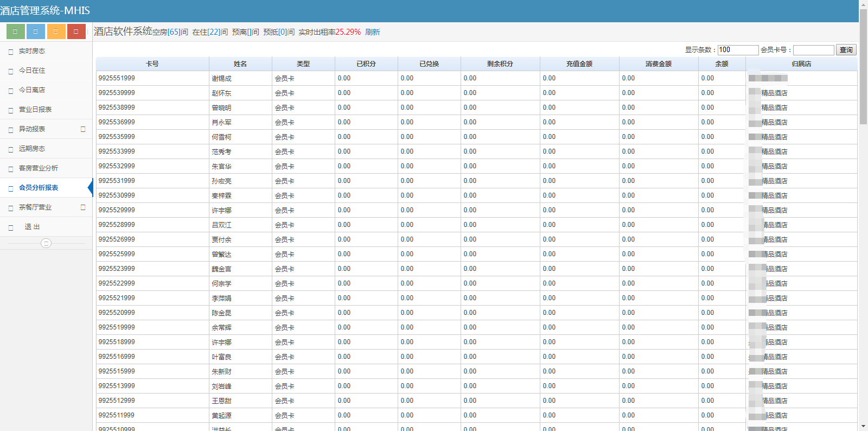
Task: Click member name 秦梓霖
Action: [x=221, y=196]
